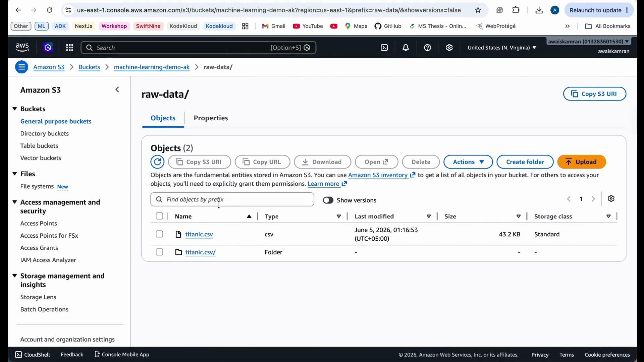The image size is (644, 362).
Task: Open Cookie preferences in footer
Action: [x=607, y=355]
